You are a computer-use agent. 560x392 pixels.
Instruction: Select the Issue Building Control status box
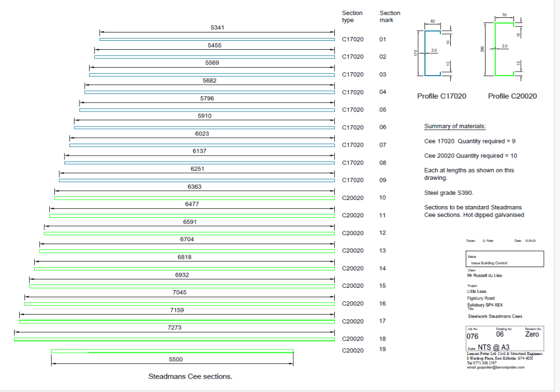click(505, 259)
